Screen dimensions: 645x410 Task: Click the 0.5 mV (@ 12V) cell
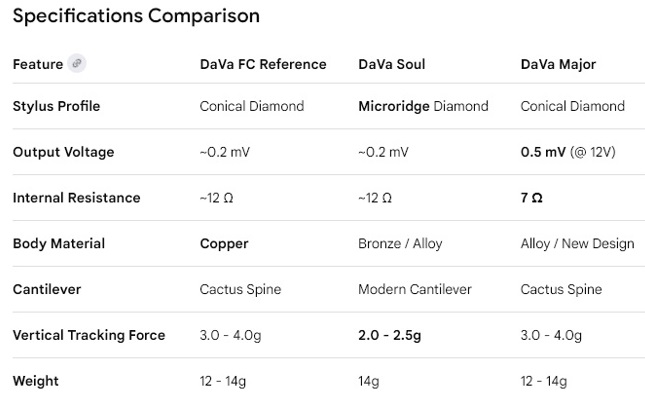pyautogui.click(x=568, y=152)
